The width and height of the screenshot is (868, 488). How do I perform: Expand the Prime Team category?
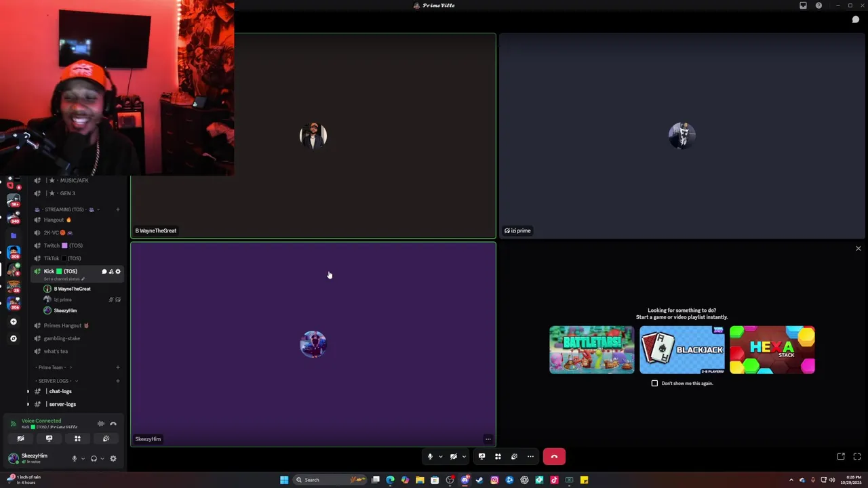click(x=53, y=367)
